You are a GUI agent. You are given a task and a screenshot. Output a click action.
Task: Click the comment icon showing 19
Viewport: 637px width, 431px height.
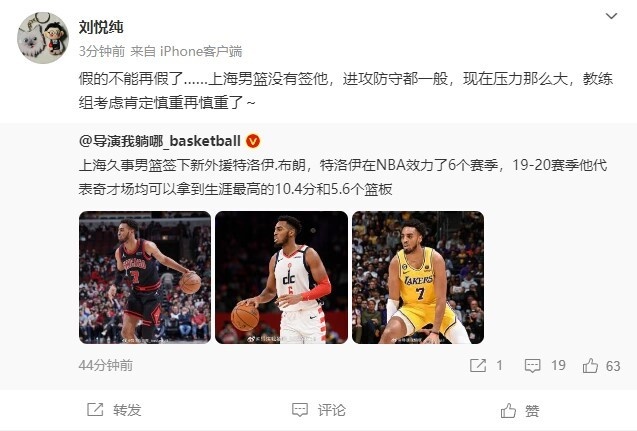tap(532, 366)
